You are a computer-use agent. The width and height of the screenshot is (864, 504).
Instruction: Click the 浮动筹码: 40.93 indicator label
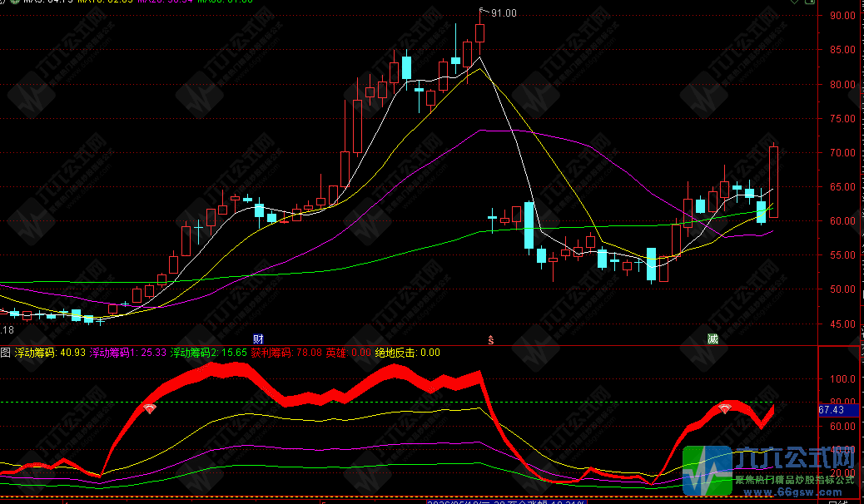(50, 353)
